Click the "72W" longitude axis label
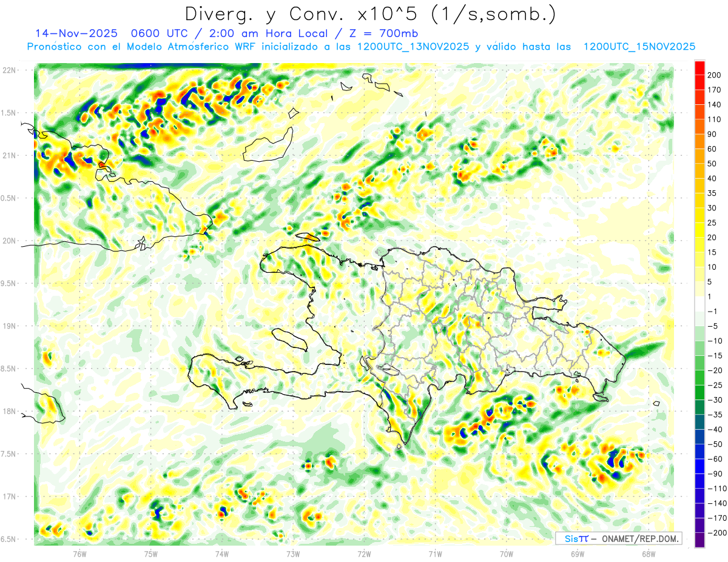The image size is (728, 562). 364,554
